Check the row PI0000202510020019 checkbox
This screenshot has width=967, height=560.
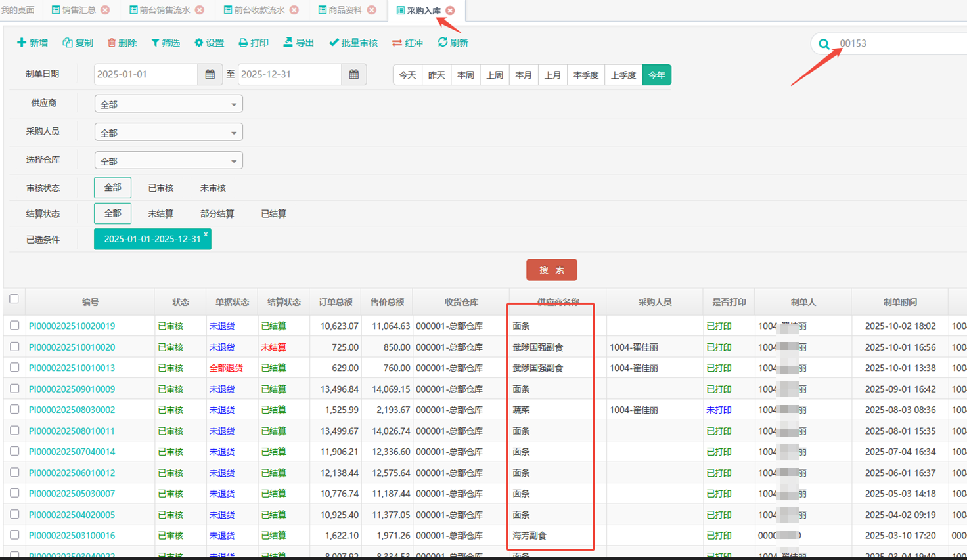pos(14,326)
